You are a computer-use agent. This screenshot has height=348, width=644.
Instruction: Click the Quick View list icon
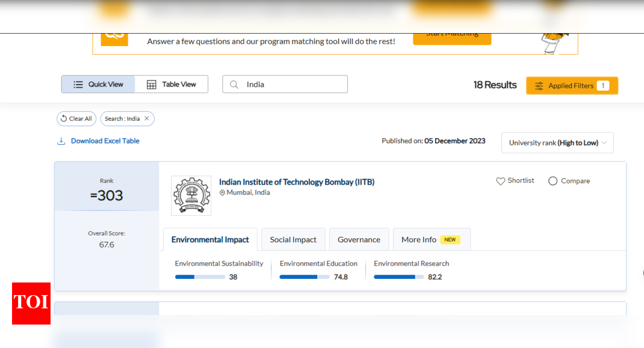coord(78,85)
